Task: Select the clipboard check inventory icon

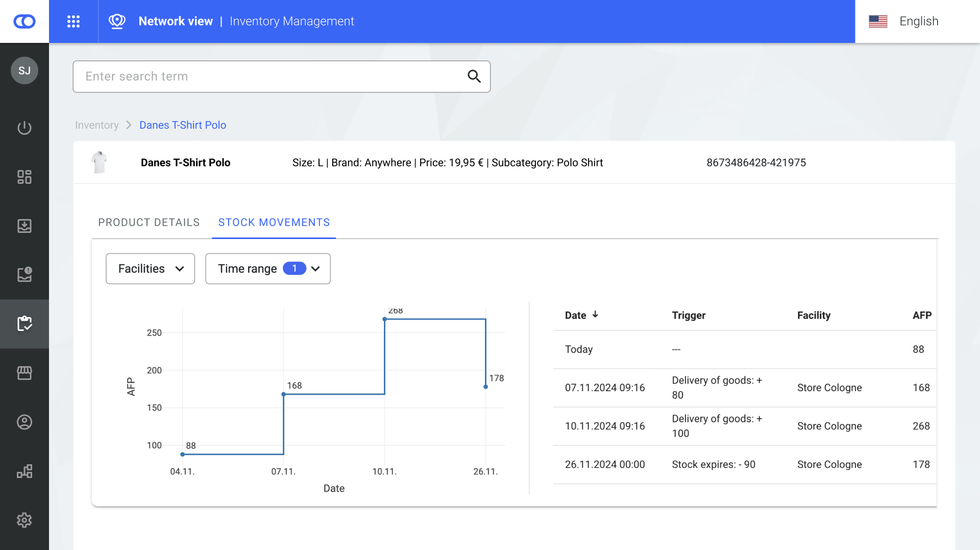Action: point(24,324)
